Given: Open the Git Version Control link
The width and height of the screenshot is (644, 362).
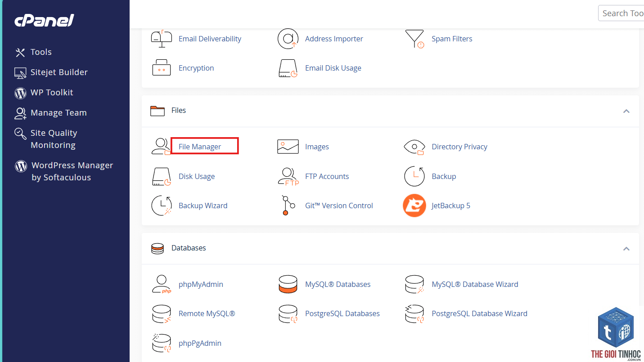Looking at the screenshot, I should point(339,206).
